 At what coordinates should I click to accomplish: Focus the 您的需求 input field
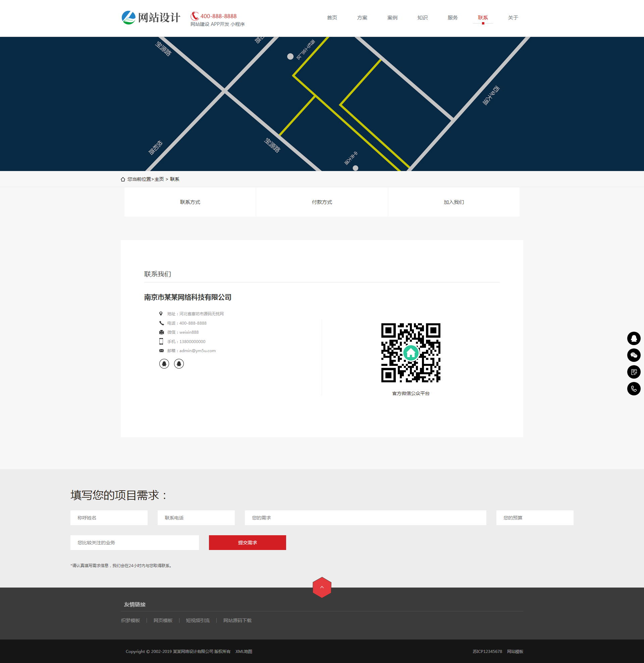coord(365,517)
